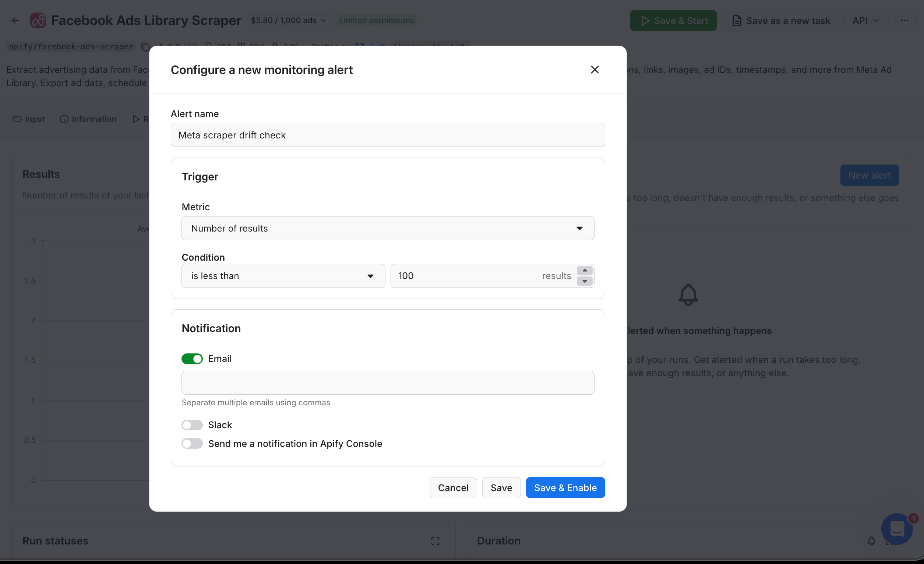924x564 pixels.
Task: Toggle off the Email notification switch
Action: click(x=192, y=359)
